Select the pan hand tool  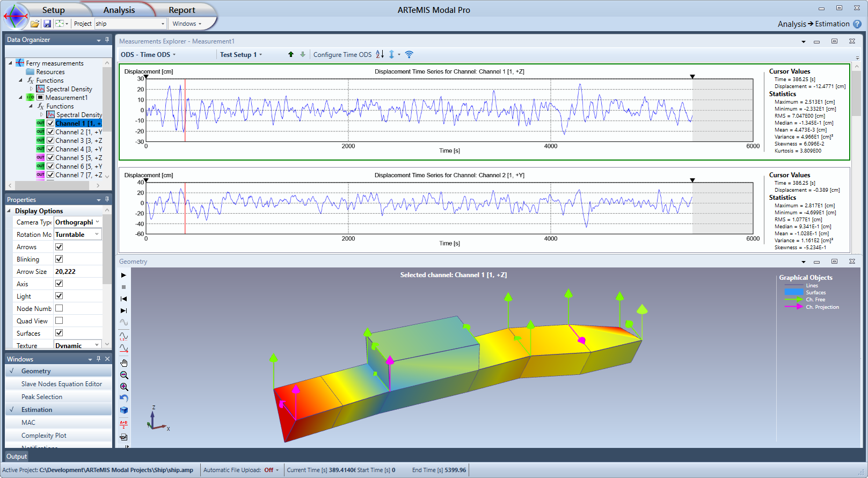(x=124, y=363)
